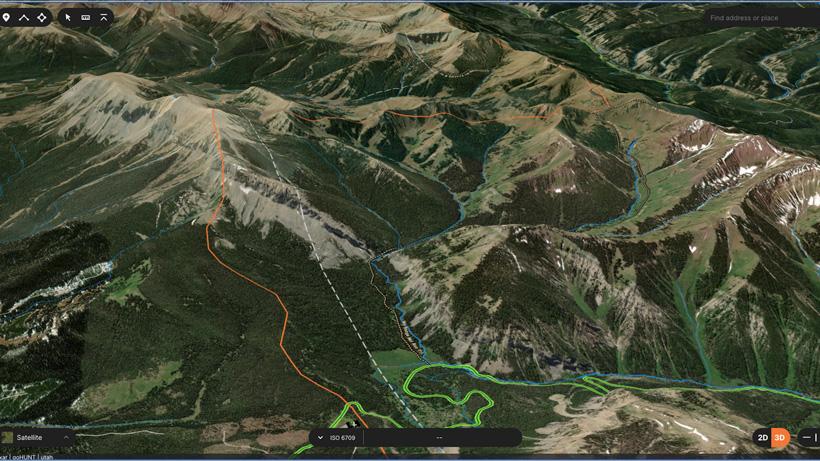Viewport: 820px width, 461px height.
Task: Open the ruler measure tool
Action: pyautogui.click(x=86, y=18)
